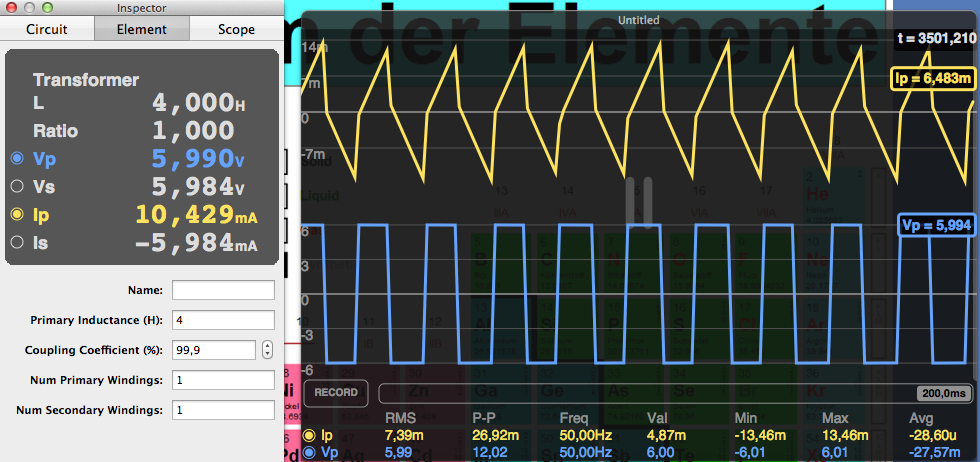Click the Ip Min value -13,46m
This screenshot has height=462, width=980.
[759, 436]
